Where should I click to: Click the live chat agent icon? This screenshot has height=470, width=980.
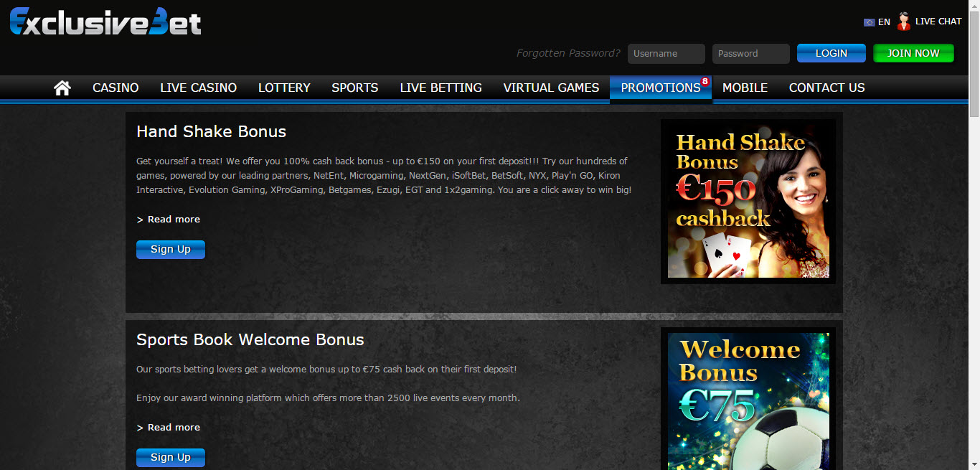click(x=904, y=22)
